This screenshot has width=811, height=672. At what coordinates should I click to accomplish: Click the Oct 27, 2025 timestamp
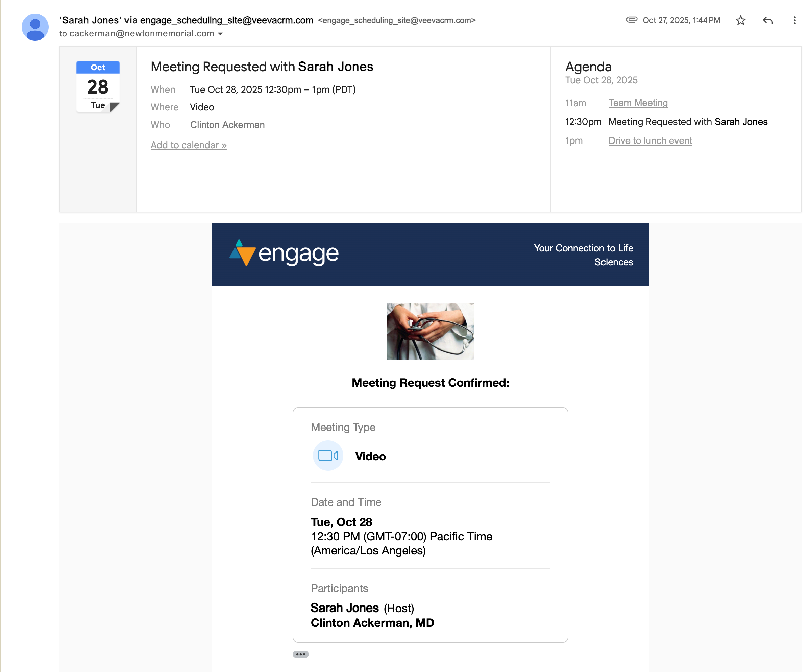tap(681, 20)
